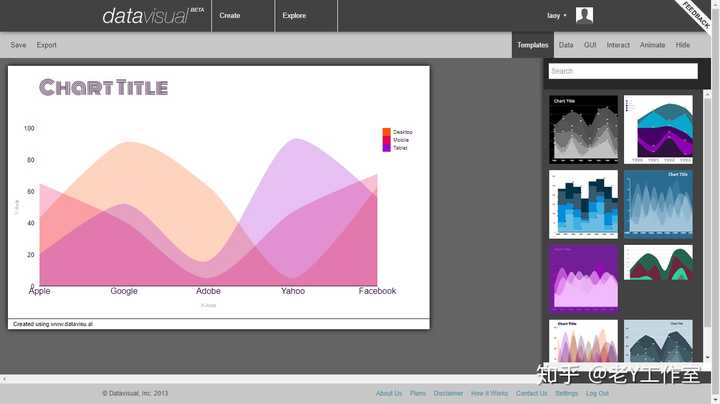This screenshot has width=720, height=404.
Task: Select the black grayscale area chart template
Action: pyautogui.click(x=584, y=129)
